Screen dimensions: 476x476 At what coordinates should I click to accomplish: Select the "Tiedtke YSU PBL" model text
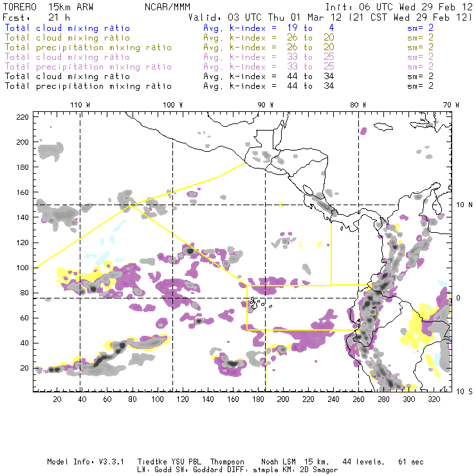point(169,462)
